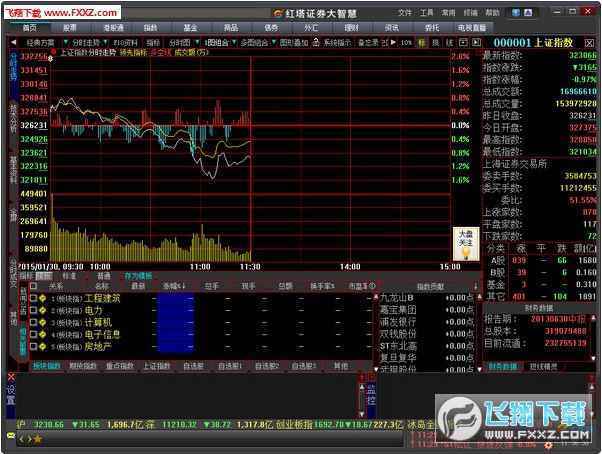The width and height of the screenshot is (602, 454).
Task: Click scroll-up arrow of sector list scrollbar
Action: coord(376,296)
